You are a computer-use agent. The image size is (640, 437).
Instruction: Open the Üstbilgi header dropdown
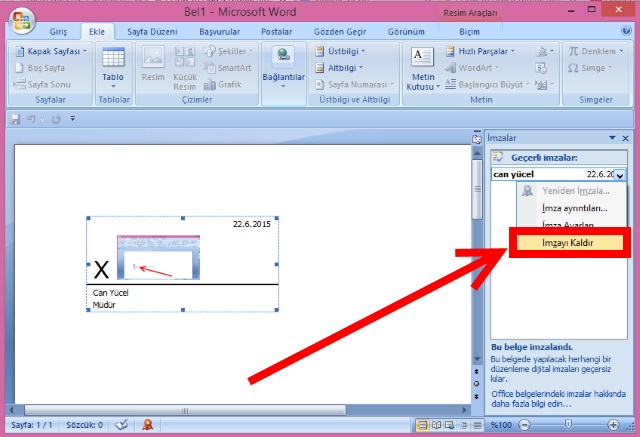[340, 51]
